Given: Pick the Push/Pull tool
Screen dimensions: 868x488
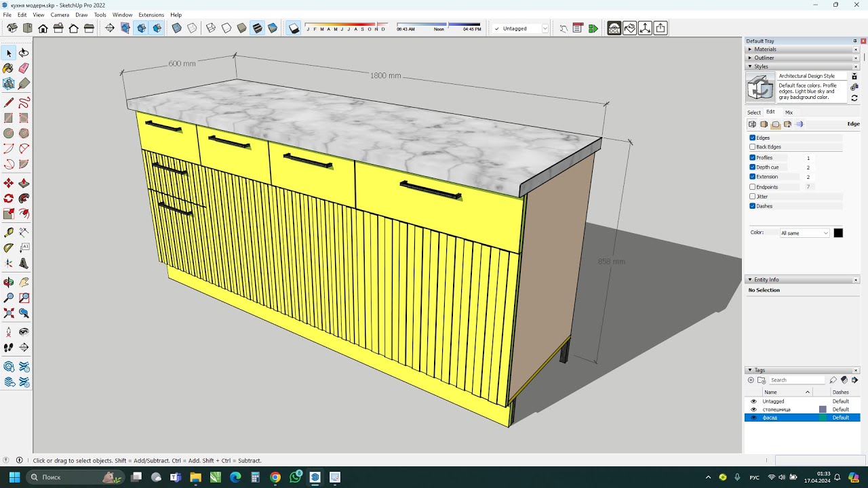Looking at the screenshot, I should click(x=24, y=183).
